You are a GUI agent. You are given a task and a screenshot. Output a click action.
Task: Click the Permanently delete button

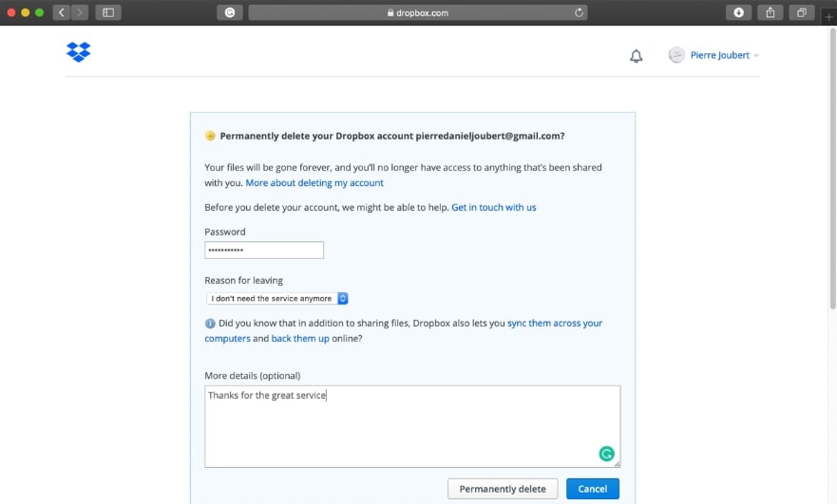click(x=503, y=489)
